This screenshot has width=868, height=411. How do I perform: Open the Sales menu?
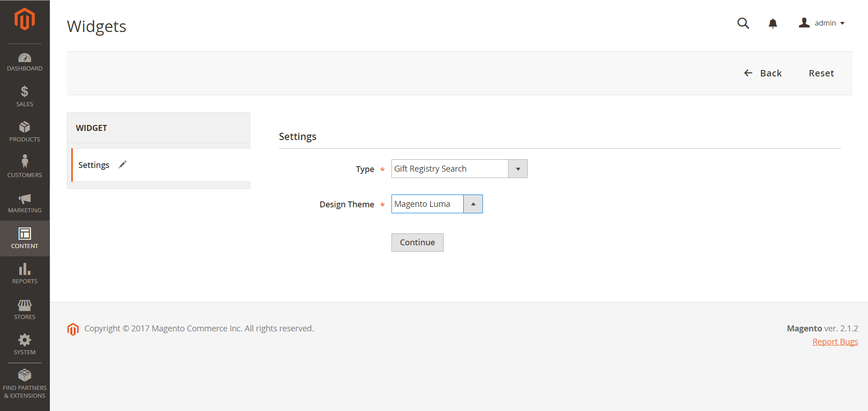click(x=25, y=97)
